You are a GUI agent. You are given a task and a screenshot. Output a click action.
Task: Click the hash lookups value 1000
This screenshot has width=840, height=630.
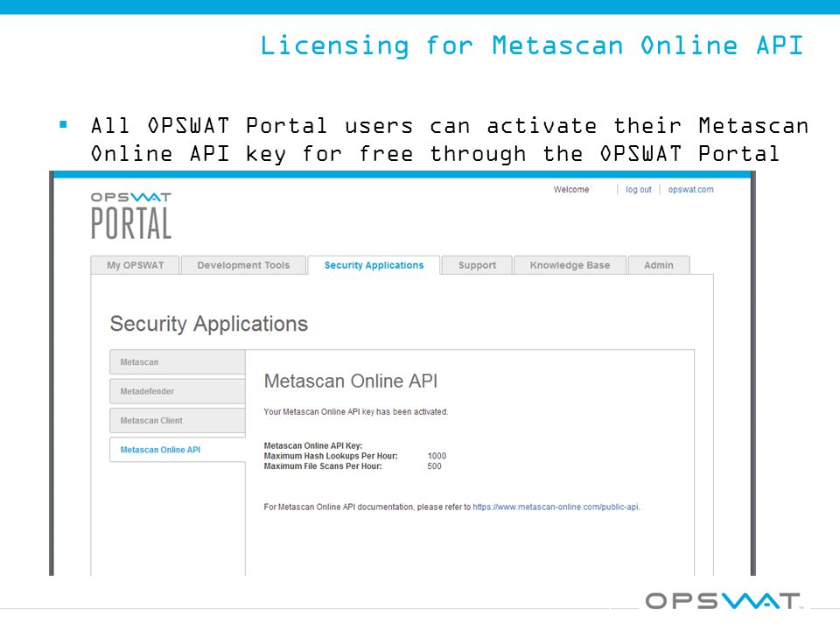point(437,456)
